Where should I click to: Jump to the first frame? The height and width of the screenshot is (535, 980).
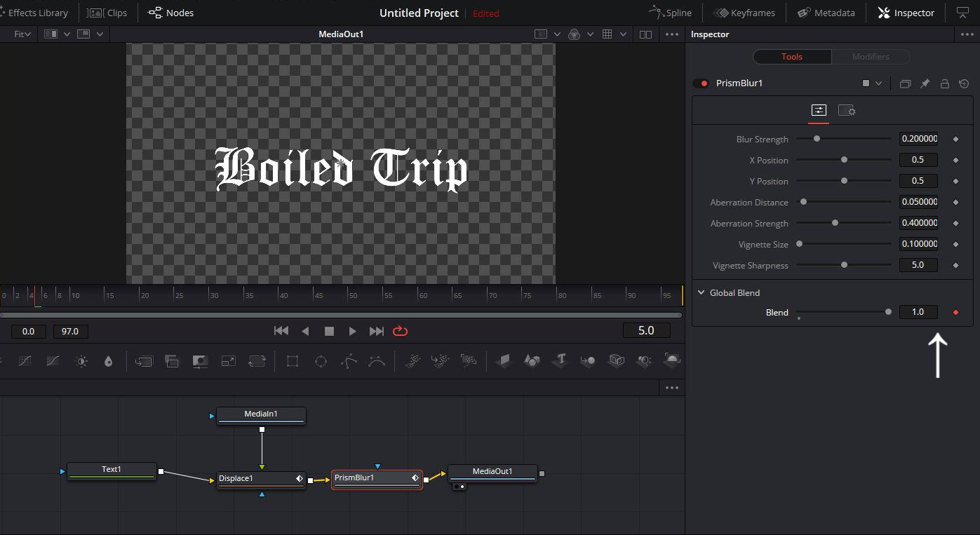click(x=281, y=331)
